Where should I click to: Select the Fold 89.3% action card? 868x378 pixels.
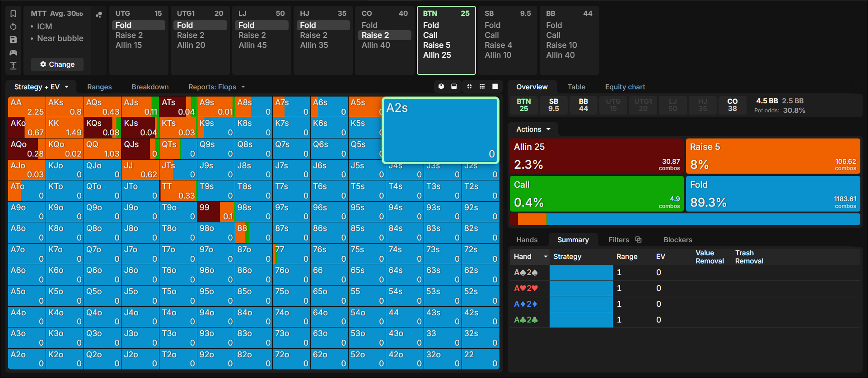773,194
